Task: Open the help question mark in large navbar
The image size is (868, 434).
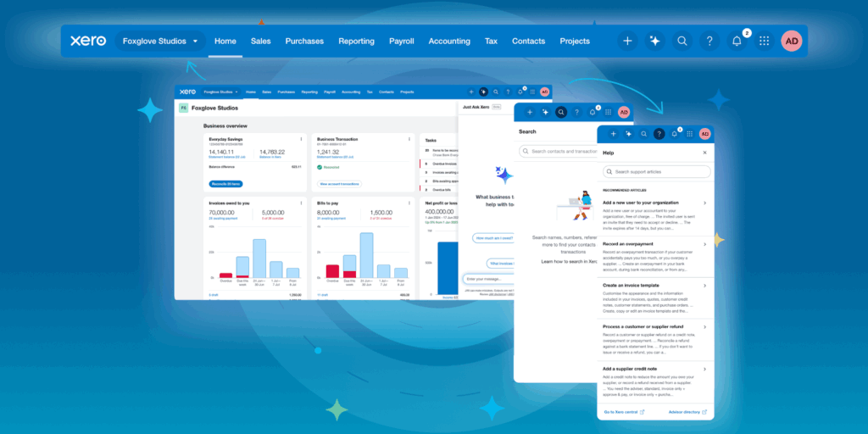Action: tap(709, 41)
